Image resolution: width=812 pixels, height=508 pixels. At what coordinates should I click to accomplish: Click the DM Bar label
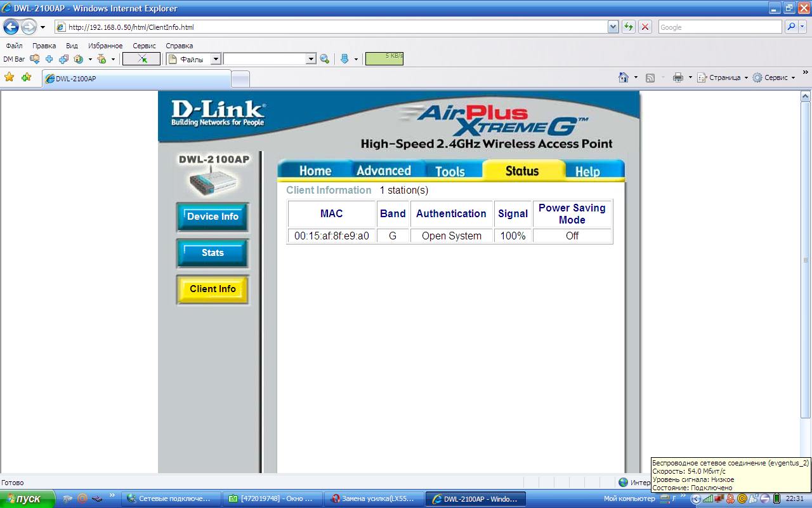pyautogui.click(x=14, y=59)
